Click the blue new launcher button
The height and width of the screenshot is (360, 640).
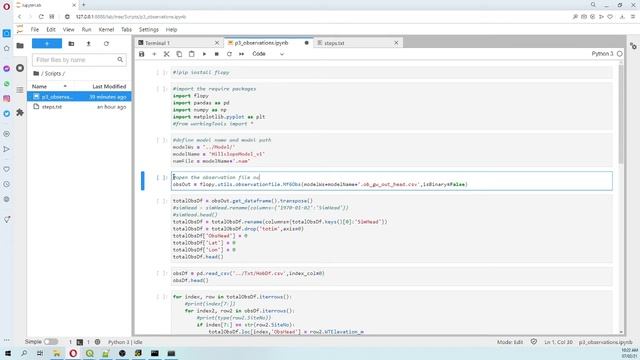click(47, 44)
